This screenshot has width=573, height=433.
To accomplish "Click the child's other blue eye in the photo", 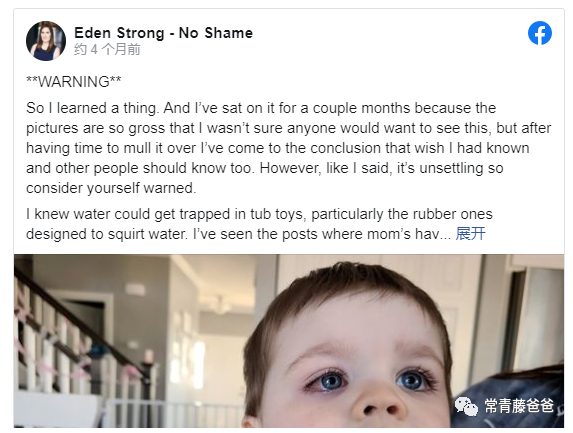I will (413, 380).
